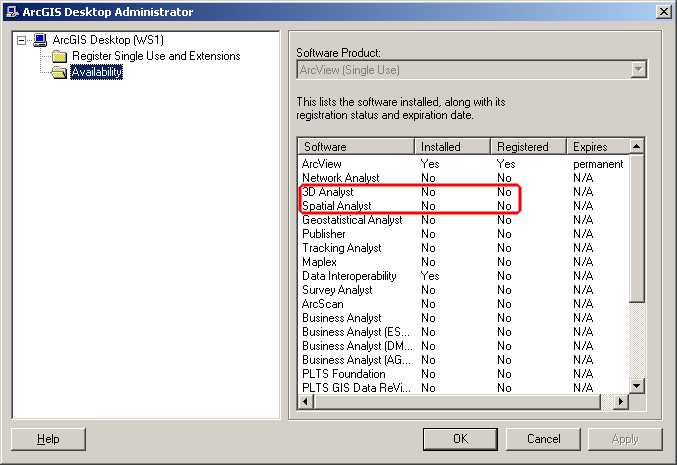Click Installed 'Yes' in Data Interoperability row

430,276
